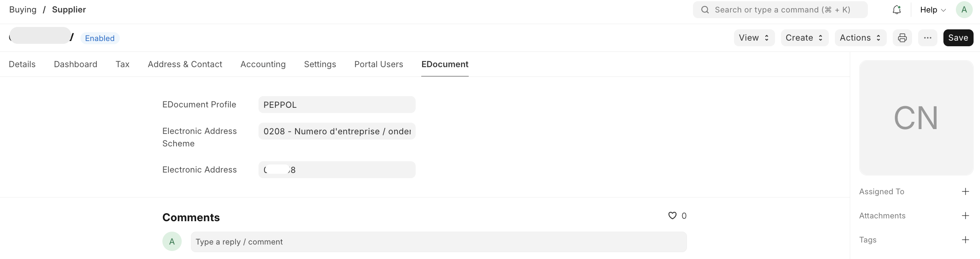Click the EDocument Profile field
The width and height of the screenshot is (980, 259).
(337, 105)
